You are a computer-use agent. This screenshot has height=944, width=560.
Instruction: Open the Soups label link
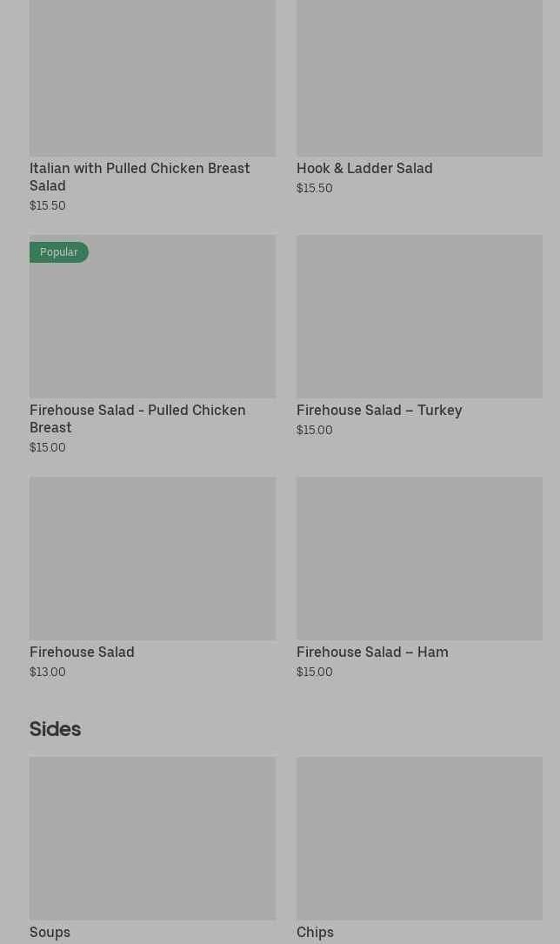pos(50,932)
